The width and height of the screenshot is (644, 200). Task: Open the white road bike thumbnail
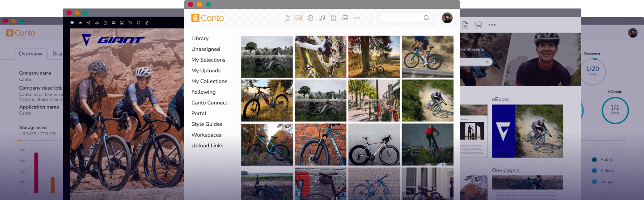click(374, 145)
